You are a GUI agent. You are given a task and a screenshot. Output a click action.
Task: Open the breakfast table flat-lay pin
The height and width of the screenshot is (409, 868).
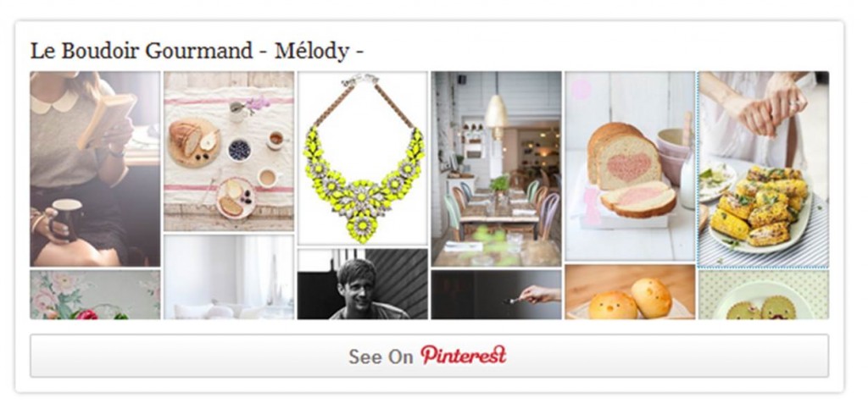[x=229, y=151]
